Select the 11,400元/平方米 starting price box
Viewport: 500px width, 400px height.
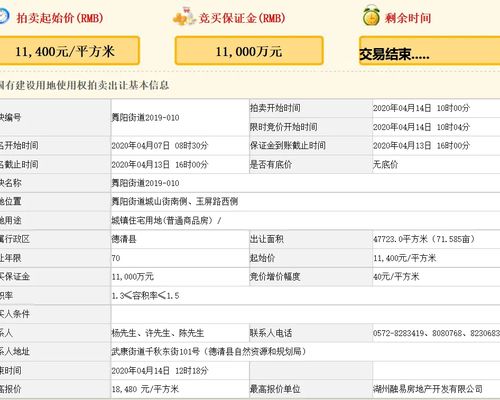pyautogui.click(x=69, y=51)
